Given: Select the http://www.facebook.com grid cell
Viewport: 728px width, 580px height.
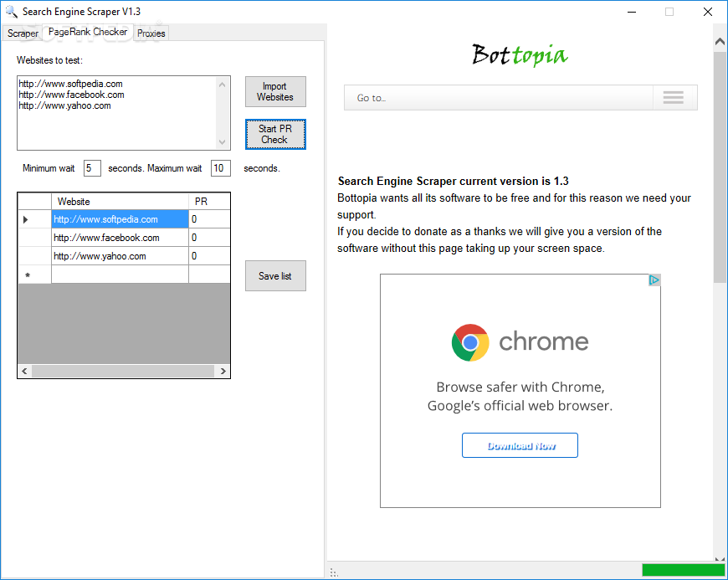Looking at the screenshot, I should coord(120,238).
